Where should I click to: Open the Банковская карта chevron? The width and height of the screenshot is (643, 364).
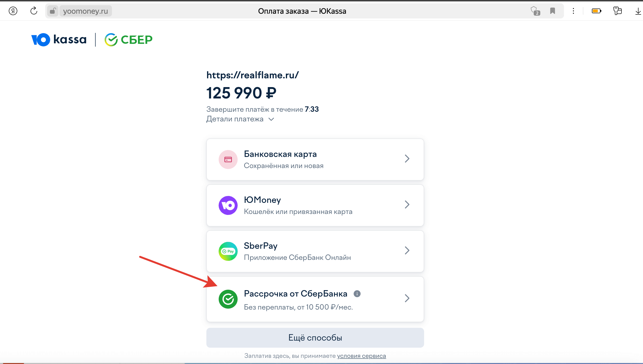pos(407,159)
